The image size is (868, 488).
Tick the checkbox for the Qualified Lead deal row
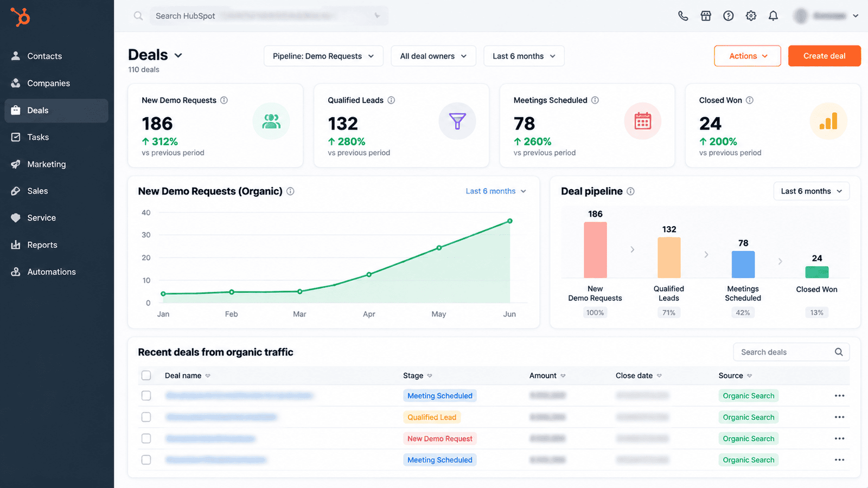(x=146, y=417)
